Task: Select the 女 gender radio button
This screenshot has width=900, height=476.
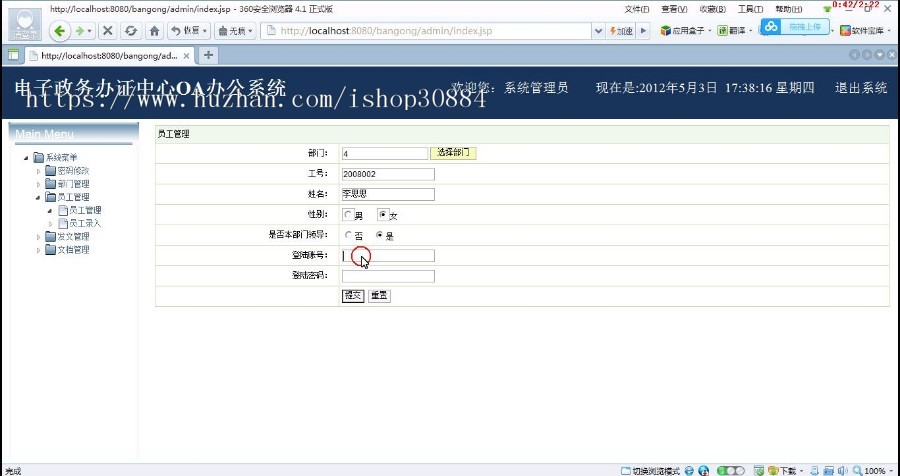Action: point(383,215)
